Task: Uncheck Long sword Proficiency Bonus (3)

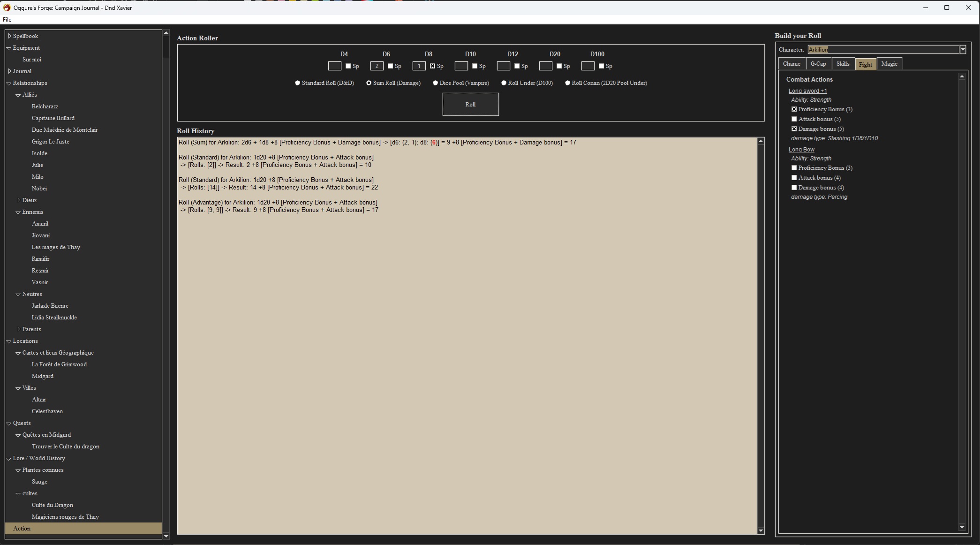Action: [794, 109]
